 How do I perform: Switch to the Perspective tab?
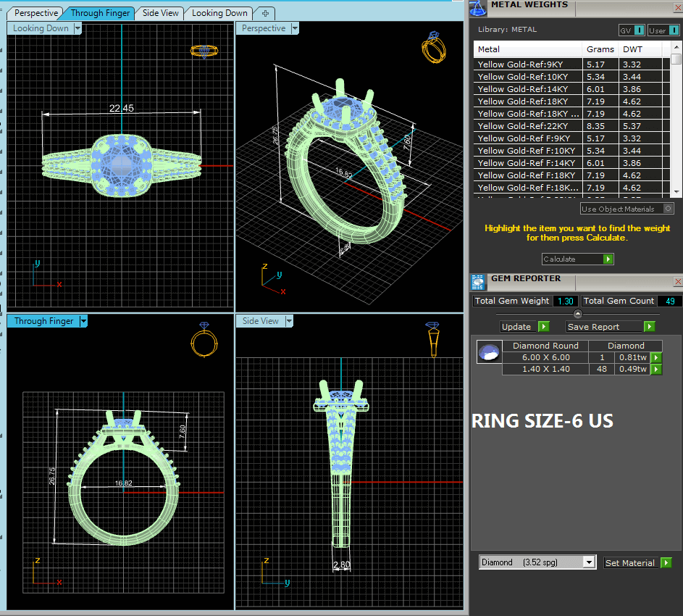pyautogui.click(x=36, y=13)
